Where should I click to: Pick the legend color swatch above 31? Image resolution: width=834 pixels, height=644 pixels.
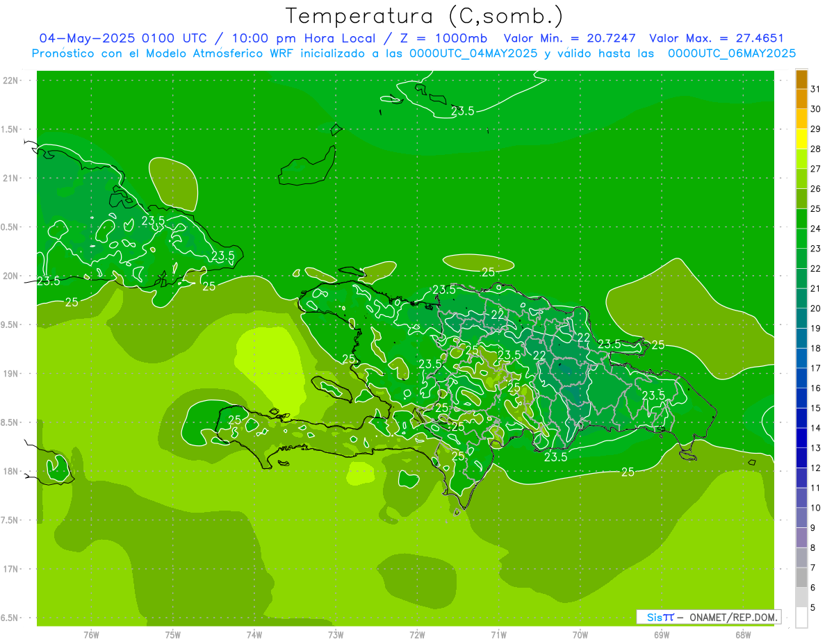[x=801, y=79]
